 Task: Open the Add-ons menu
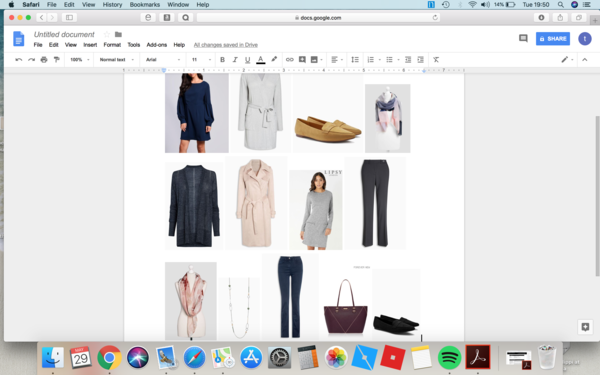click(157, 45)
